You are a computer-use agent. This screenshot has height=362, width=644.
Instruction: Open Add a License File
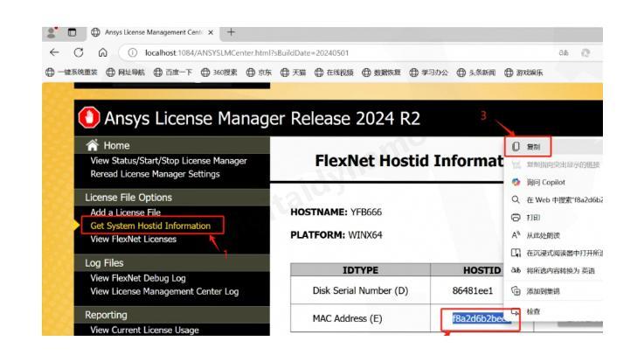click(x=125, y=212)
